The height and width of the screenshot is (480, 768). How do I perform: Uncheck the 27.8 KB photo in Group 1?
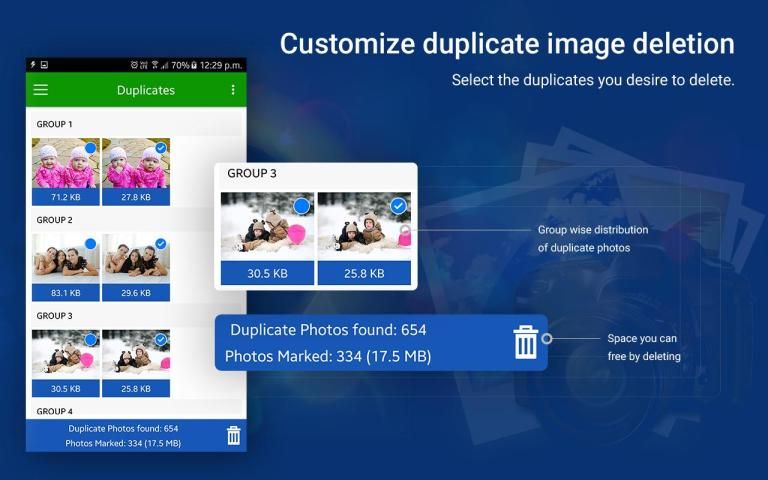tap(160, 148)
